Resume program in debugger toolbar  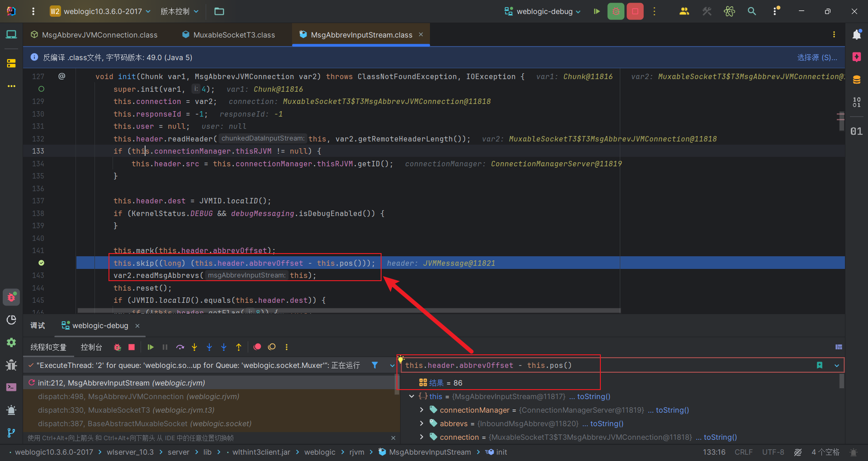(x=151, y=347)
